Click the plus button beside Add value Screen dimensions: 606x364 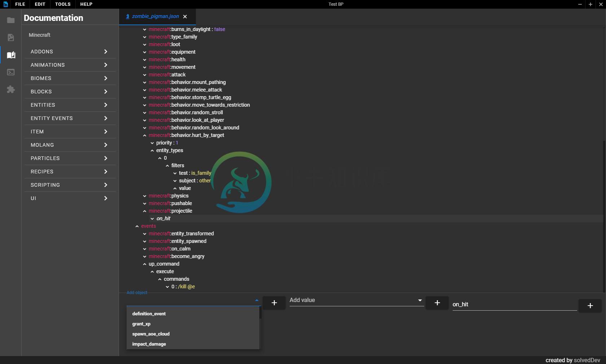click(x=437, y=303)
